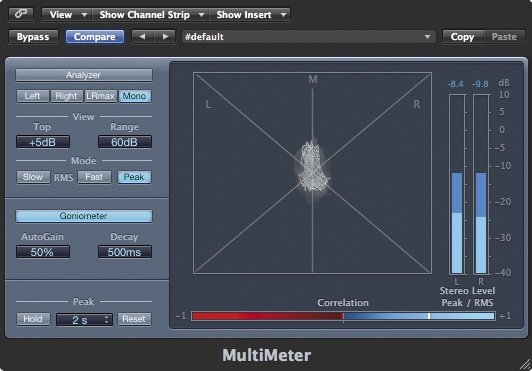The width and height of the screenshot is (532, 371).
Task: Open the Show Insert menu
Action: [250, 15]
